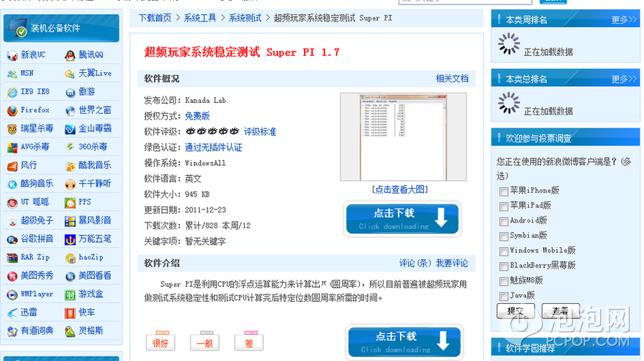The image size is (644, 361).
Task: Click the 美图秀秀 icon
Action: [x=12, y=276]
